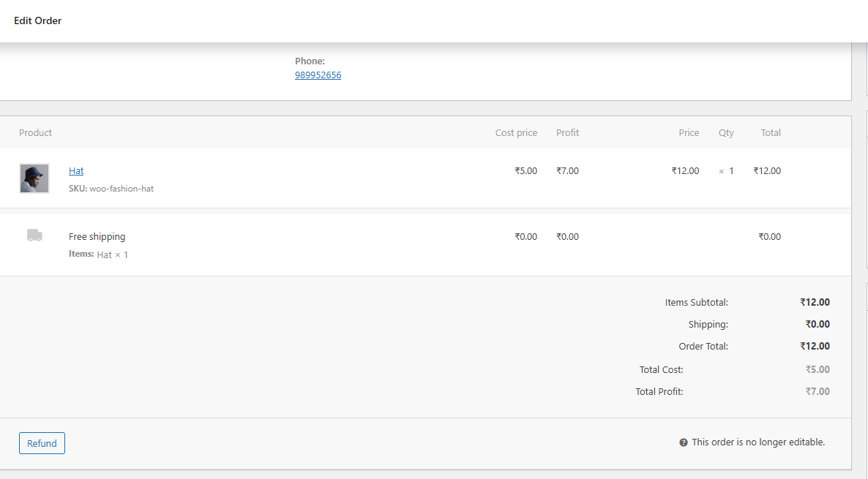The width and height of the screenshot is (868, 479).
Task: Click the phone number 989952656 link
Action: point(318,75)
